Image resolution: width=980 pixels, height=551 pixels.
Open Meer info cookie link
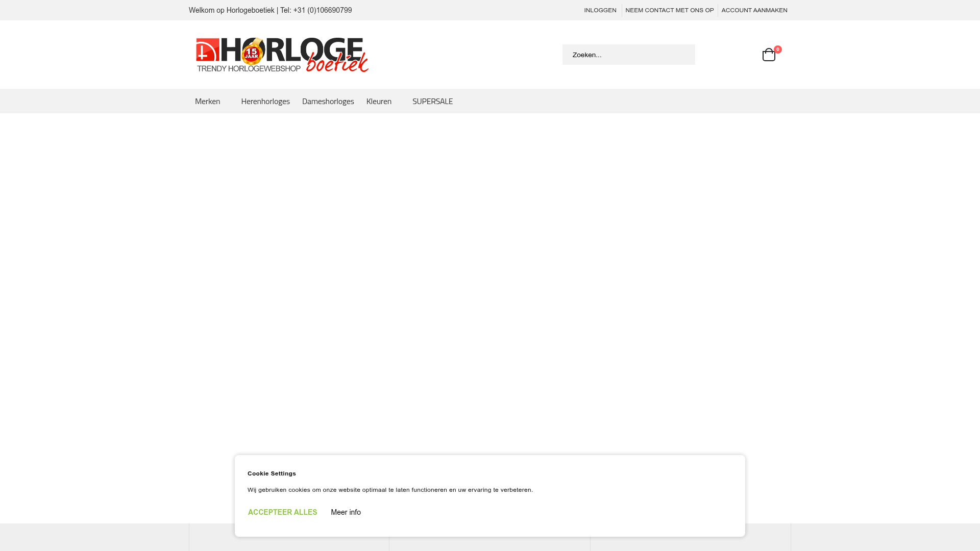click(x=346, y=512)
